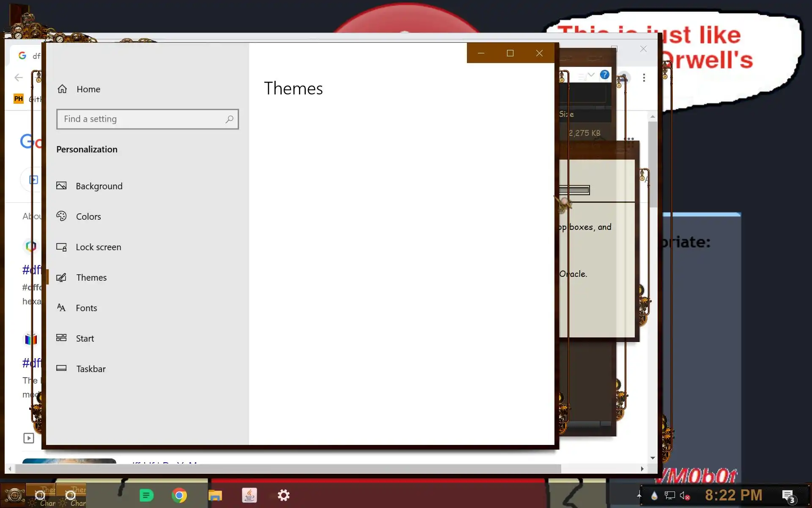Click the browser back arrow

[19, 77]
